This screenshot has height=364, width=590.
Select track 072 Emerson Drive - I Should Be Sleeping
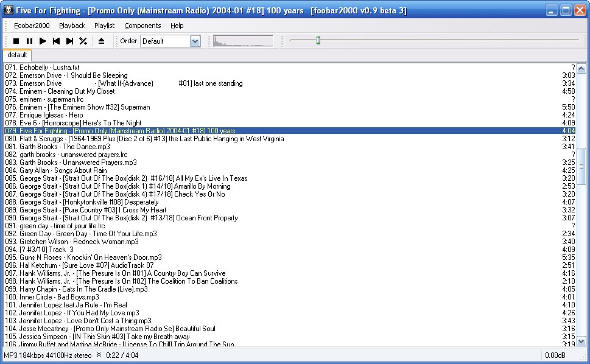click(x=289, y=75)
